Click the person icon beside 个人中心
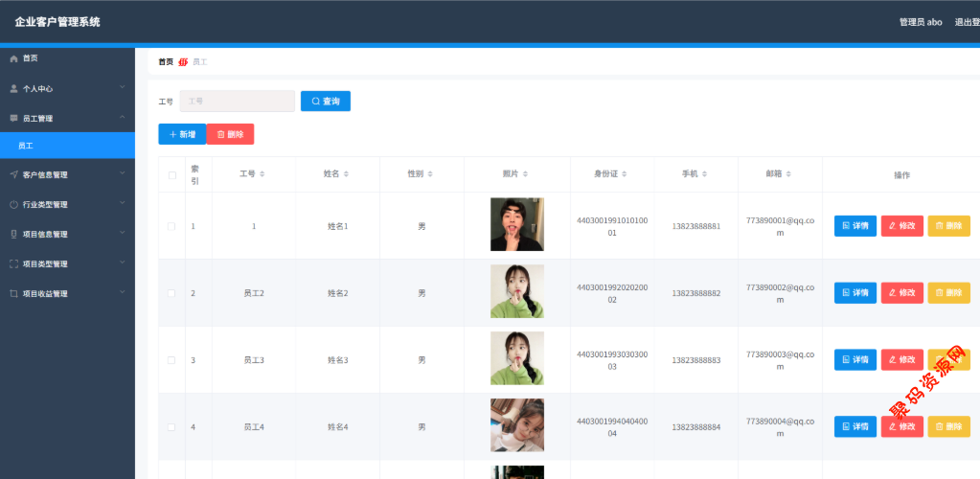This screenshot has height=479, width=980. [x=13, y=89]
